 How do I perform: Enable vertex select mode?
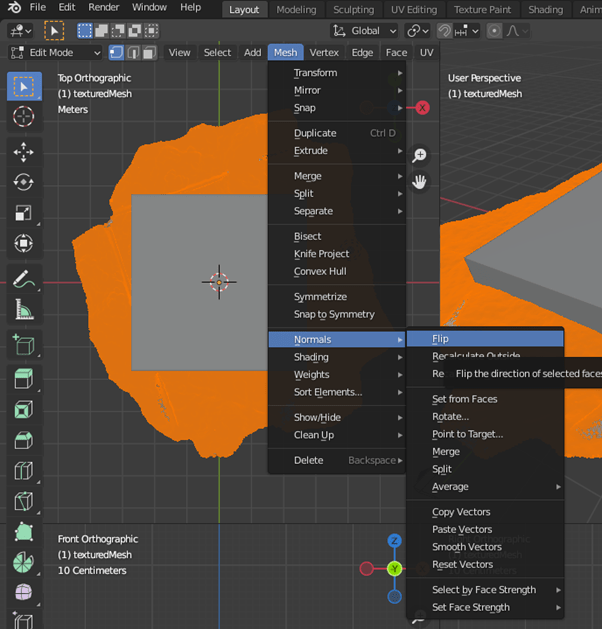click(116, 52)
